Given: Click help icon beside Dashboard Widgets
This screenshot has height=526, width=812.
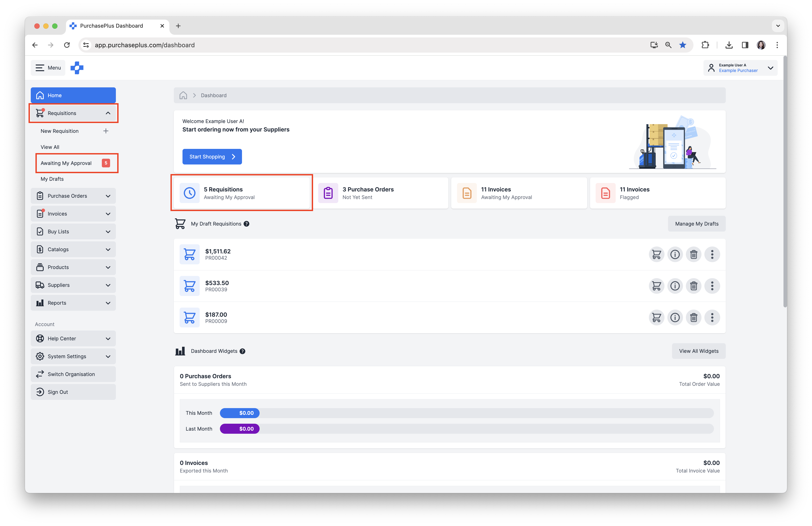Looking at the screenshot, I should pos(242,351).
